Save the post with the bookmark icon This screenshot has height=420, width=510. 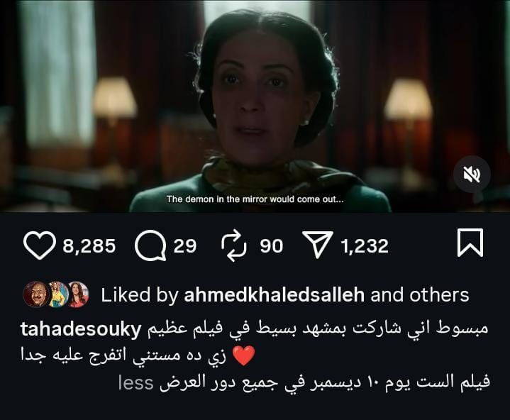470,243
